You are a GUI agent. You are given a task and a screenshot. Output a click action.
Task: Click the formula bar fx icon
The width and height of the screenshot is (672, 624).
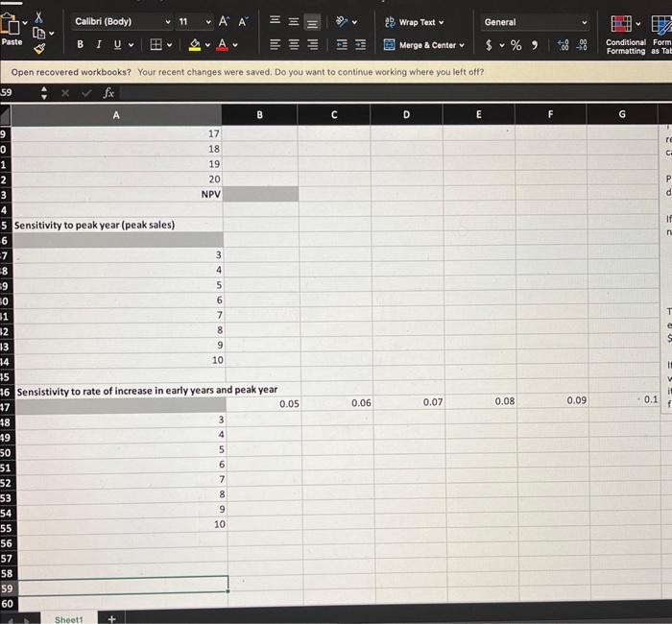(x=108, y=92)
